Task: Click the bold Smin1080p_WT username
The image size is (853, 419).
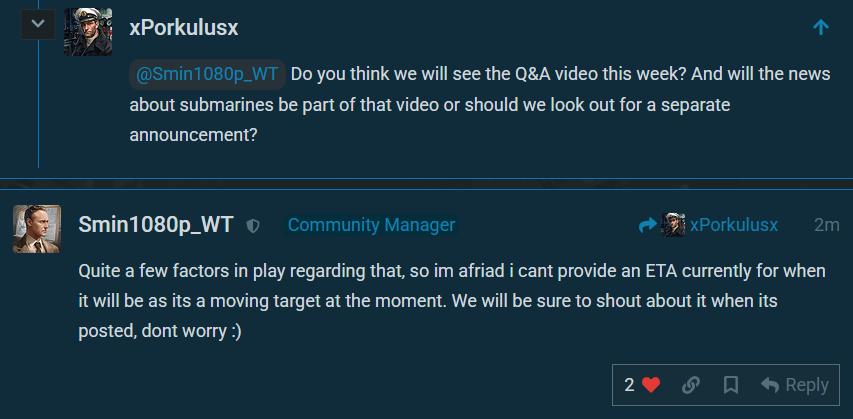Action: [x=155, y=225]
